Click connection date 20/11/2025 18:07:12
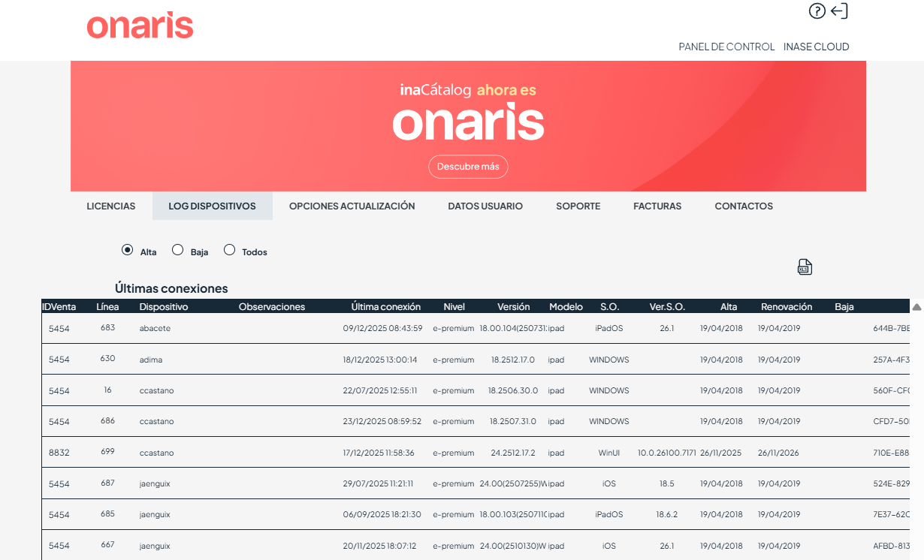Viewport: 924px width, 560px height. [x=379, y=546]
